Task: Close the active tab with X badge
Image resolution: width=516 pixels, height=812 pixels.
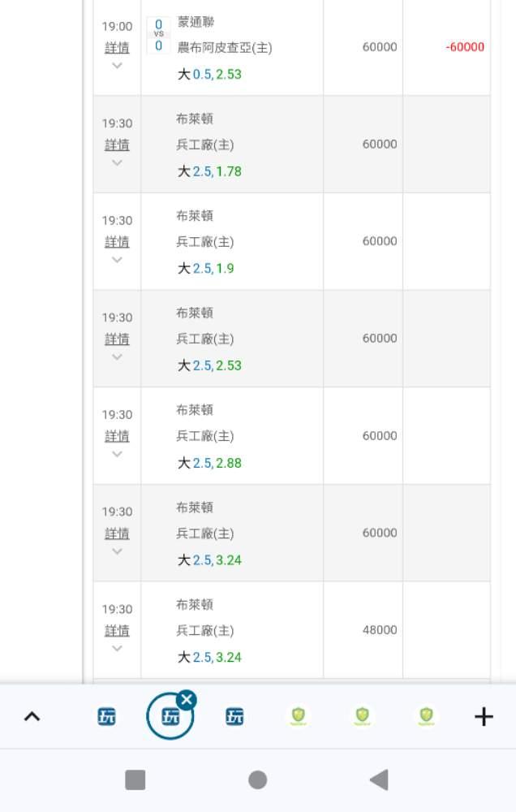Action: (187, 700)
